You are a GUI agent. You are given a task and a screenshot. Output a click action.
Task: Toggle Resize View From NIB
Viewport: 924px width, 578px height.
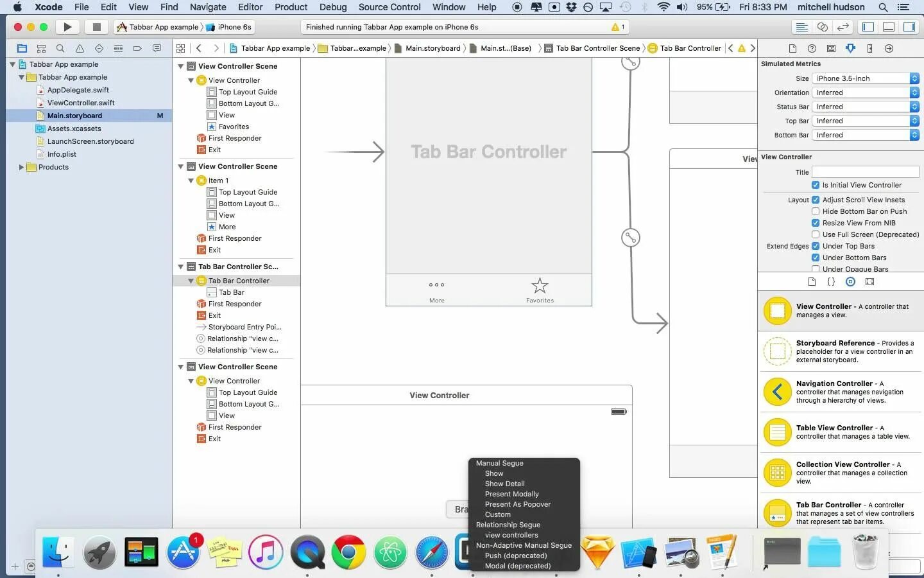(816, 223)
